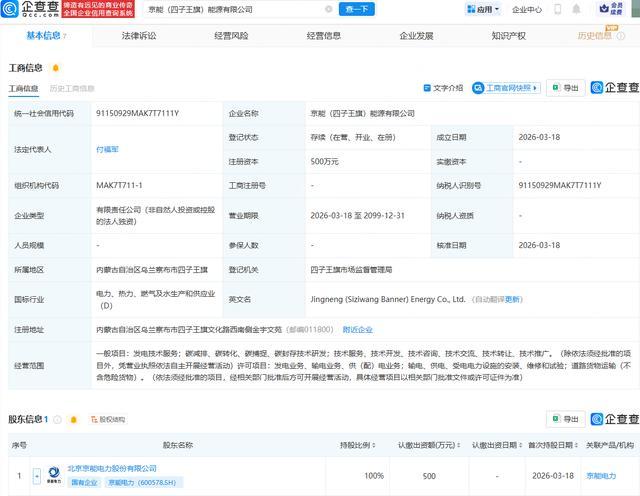Viewport: 640px width, 496px height.
Task: Switch to the 法律诉讼 tab
Action: (x=139, y=36)
